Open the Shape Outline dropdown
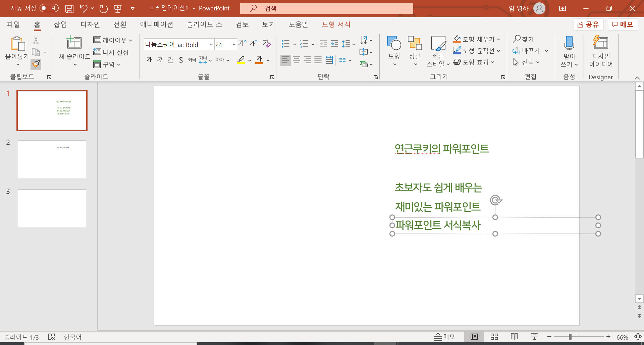Screen dimensions: 644x345 coord(498,51)
